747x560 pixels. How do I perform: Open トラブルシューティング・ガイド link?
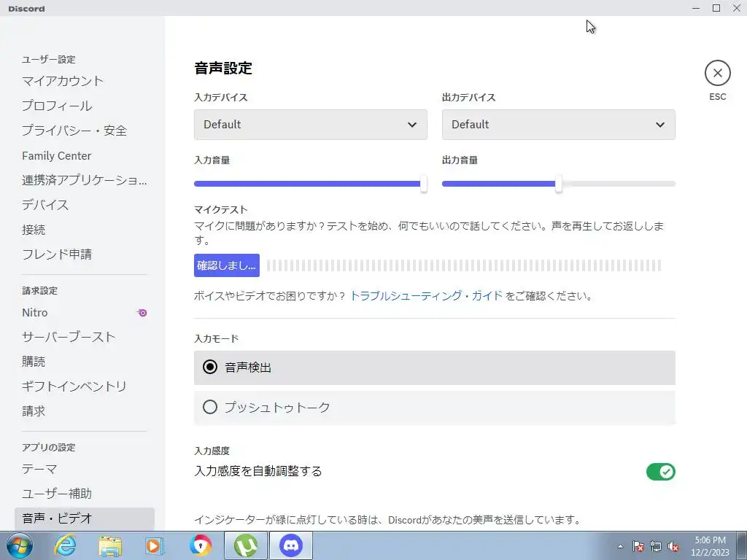tap(426, 296)
